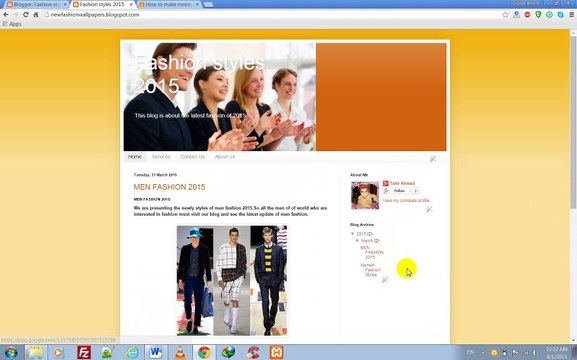Click the Google+ Follow button
The image size is (577, 360).
[x=399, y=191]
